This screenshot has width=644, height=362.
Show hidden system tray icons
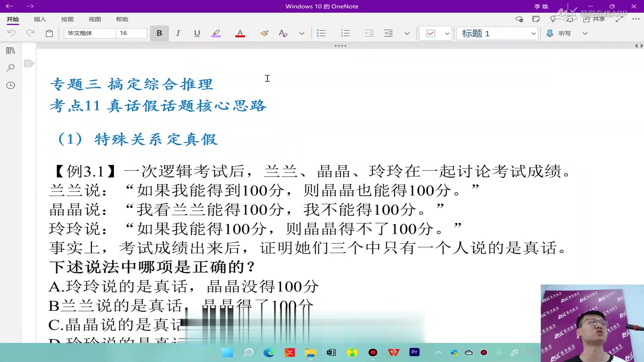[x=438, y=352]
